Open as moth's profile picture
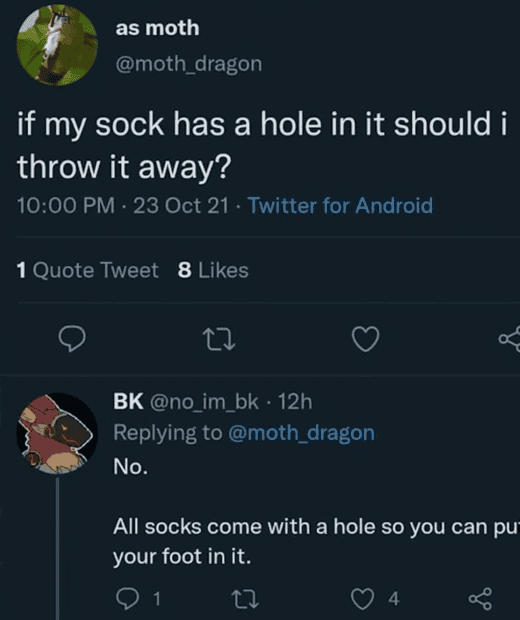 click(x=57, y=45)
